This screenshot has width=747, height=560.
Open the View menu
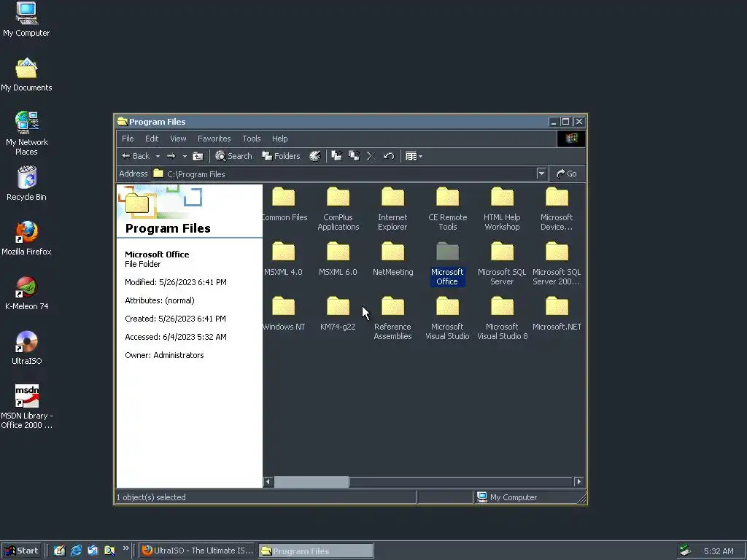(x=178, y=139)
